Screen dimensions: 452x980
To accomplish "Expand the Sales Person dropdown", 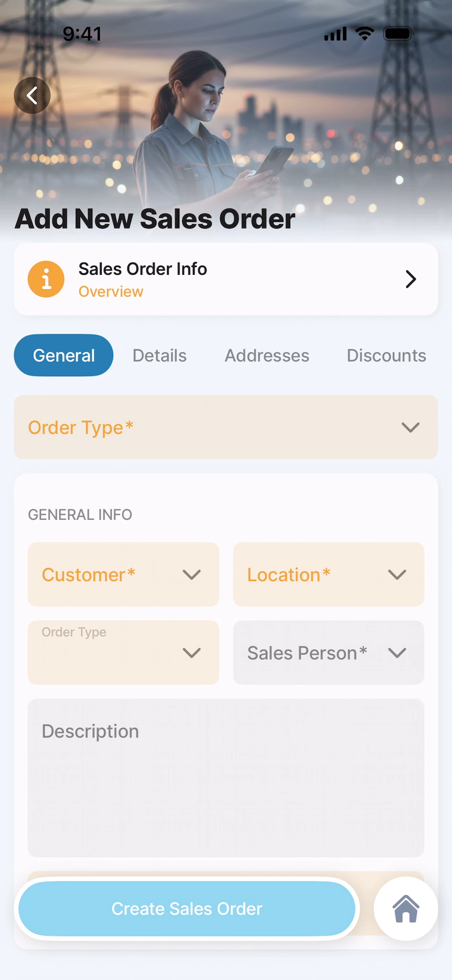I will pyautogui.click(x=329, y=653).
